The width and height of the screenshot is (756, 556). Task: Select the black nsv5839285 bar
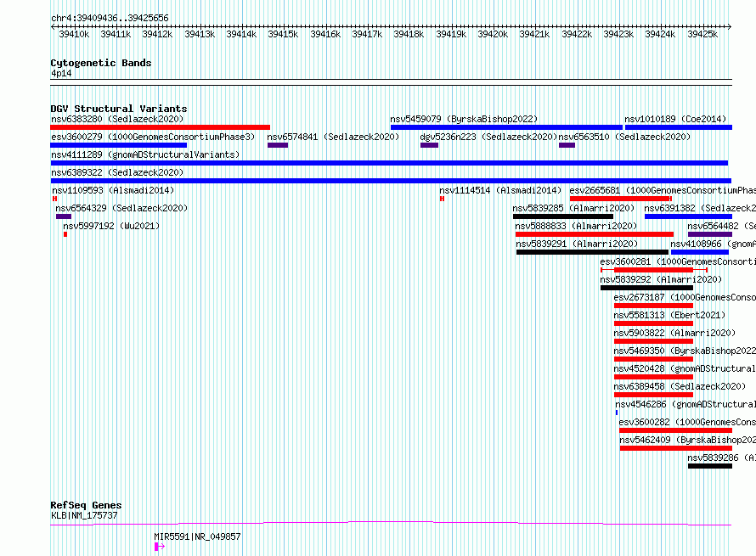pos(563,216)
